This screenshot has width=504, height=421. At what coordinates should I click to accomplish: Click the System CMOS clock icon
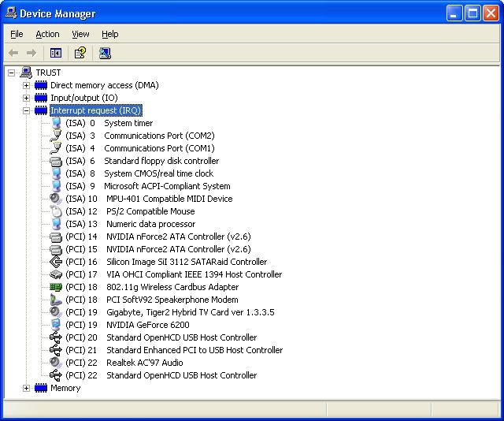pyautogui.click(x=56, y=173)
